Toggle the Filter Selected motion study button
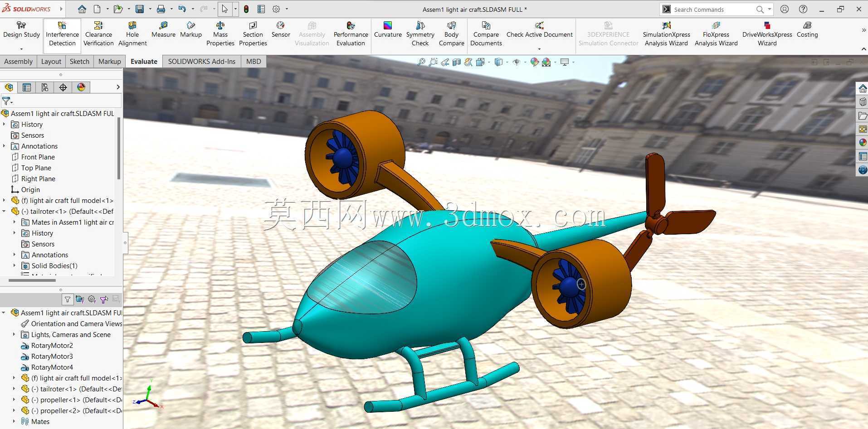The height and width of the screenshot is (429, 868). pos(104,299)
